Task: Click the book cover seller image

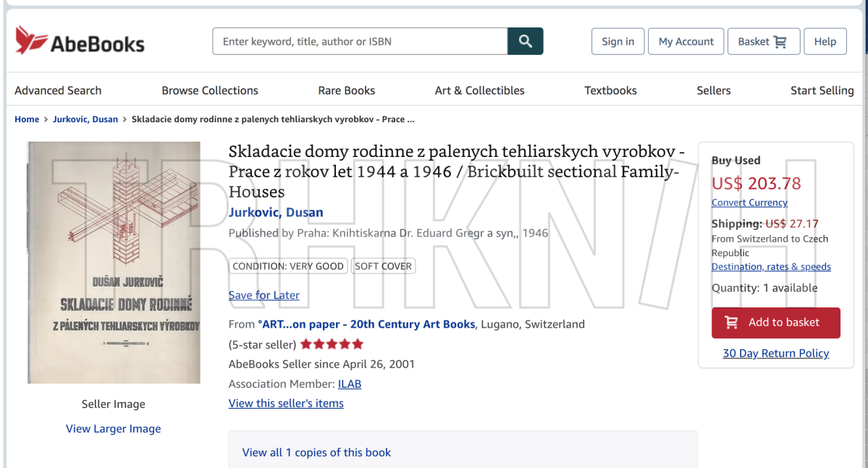Action: [114, 263]
